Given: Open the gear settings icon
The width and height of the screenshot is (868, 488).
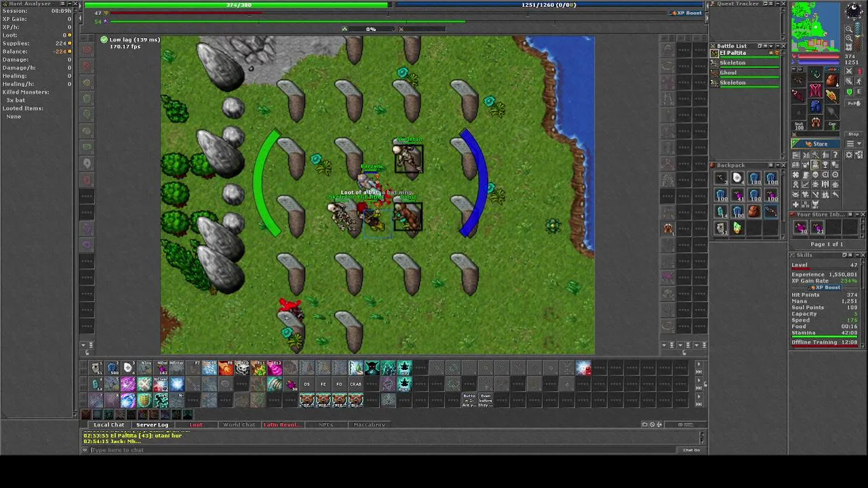Looking at the screenshot, I should pyautogui.click(x=849, y=155).
